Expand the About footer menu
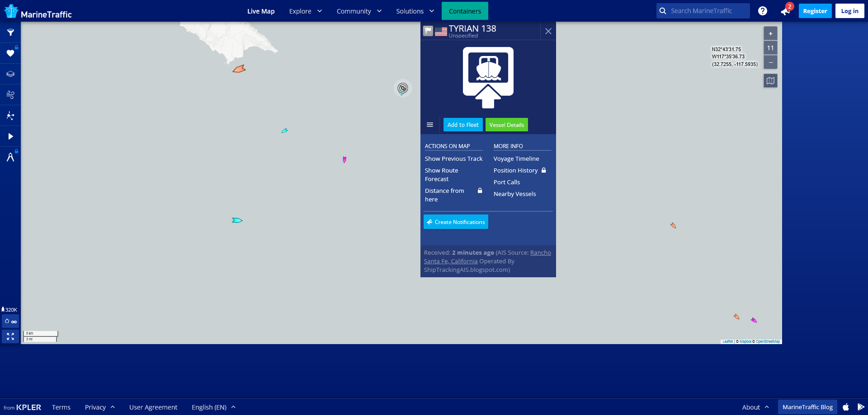This screenshot has width=868, height=415. [x=755, y=407]
